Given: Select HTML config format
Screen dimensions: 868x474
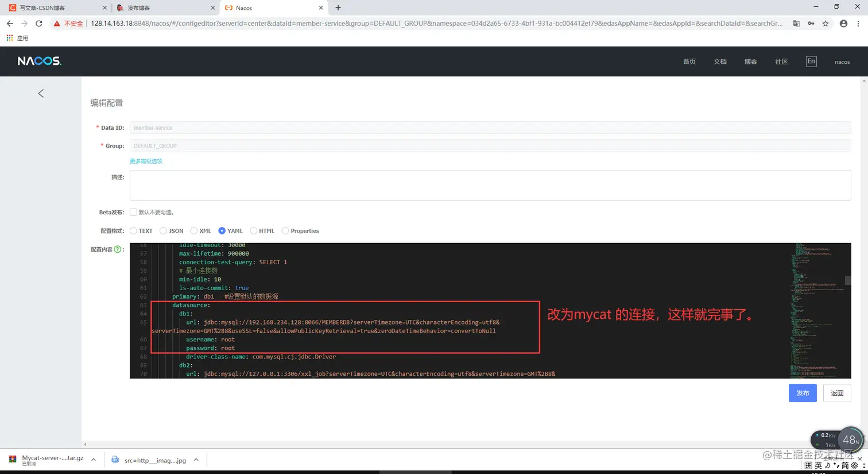Looking at the screenshot, I should 253,230.
